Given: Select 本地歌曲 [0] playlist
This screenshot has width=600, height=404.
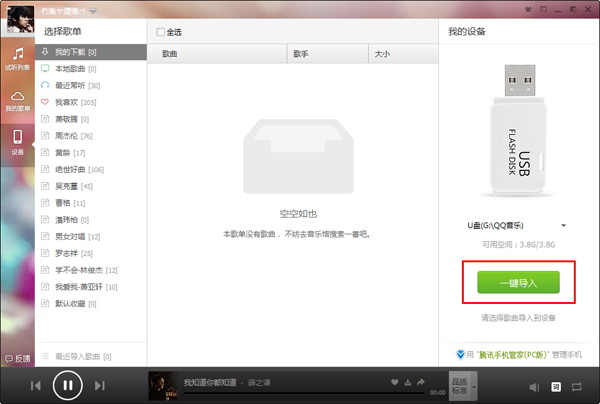Looking at the screenshot, I should click(x=91, y=68).
